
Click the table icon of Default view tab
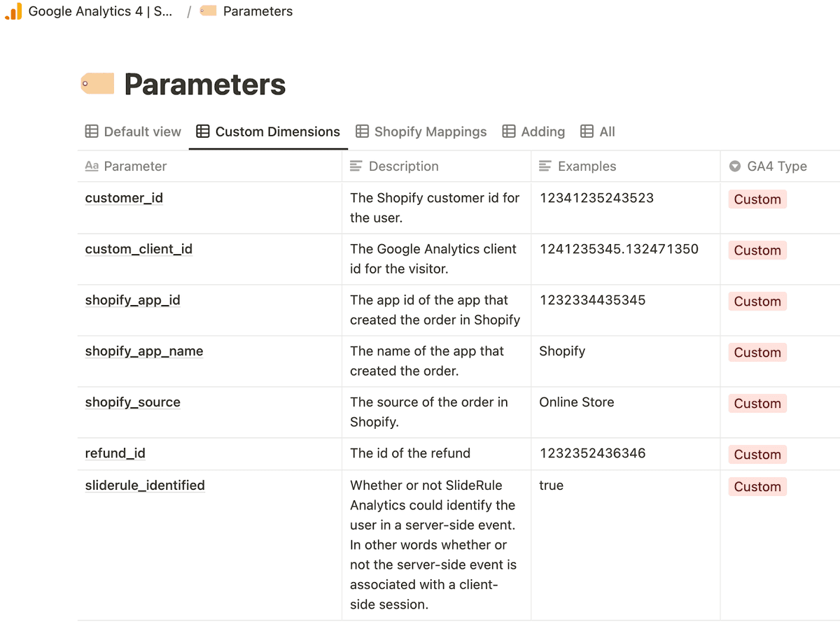click(x=92, y=132)
